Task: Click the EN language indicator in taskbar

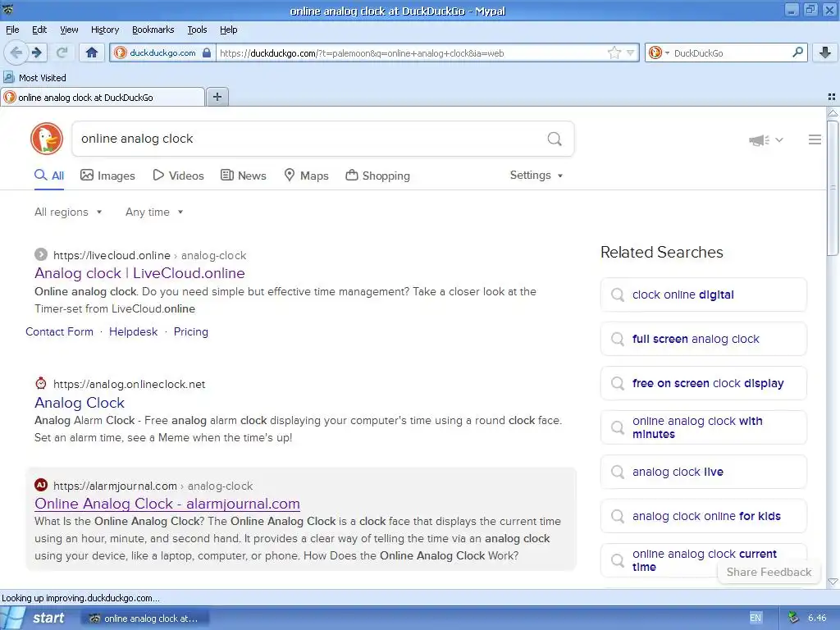Action: pos(756,618)
